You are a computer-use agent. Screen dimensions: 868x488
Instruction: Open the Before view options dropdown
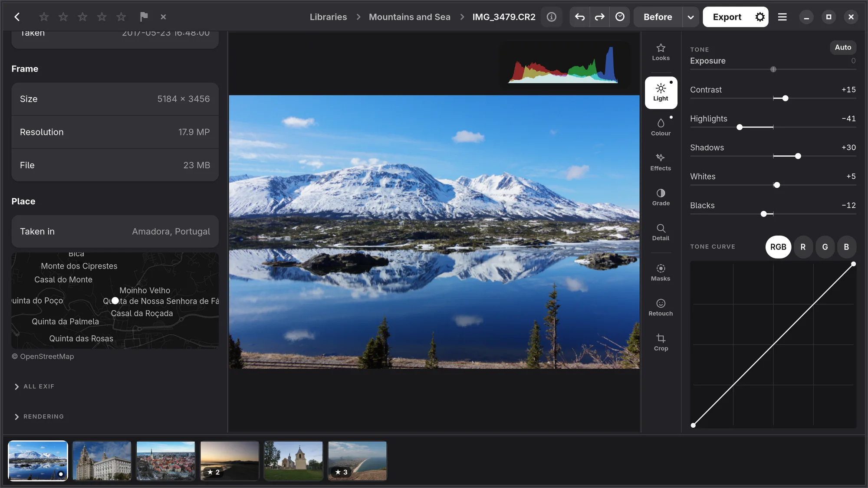tap(690, 17)
